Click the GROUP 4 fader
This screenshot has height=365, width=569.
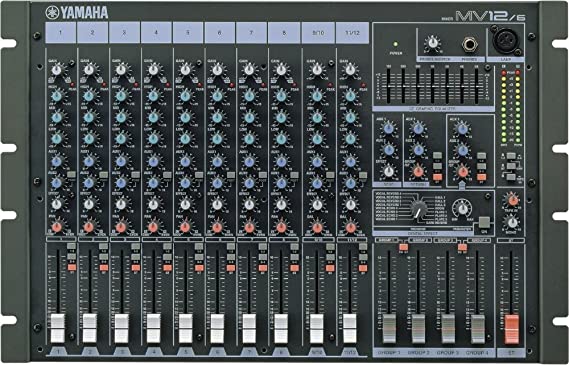point(478,328)
